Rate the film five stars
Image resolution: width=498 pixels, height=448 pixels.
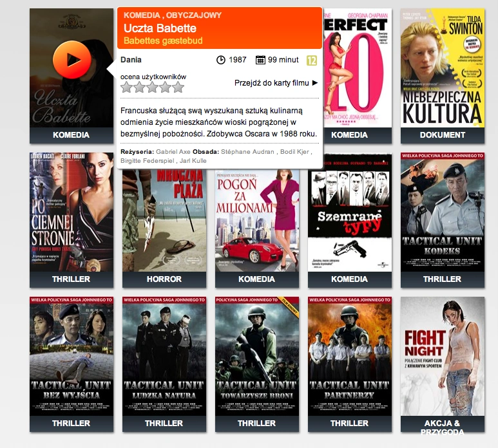pyautogui.click(x=178, y=87)
